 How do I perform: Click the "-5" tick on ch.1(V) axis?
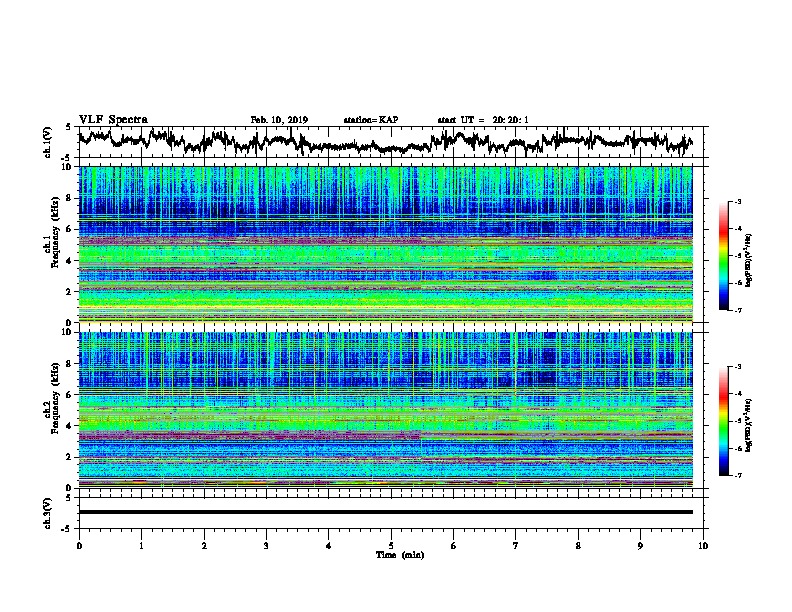[67, 158]
